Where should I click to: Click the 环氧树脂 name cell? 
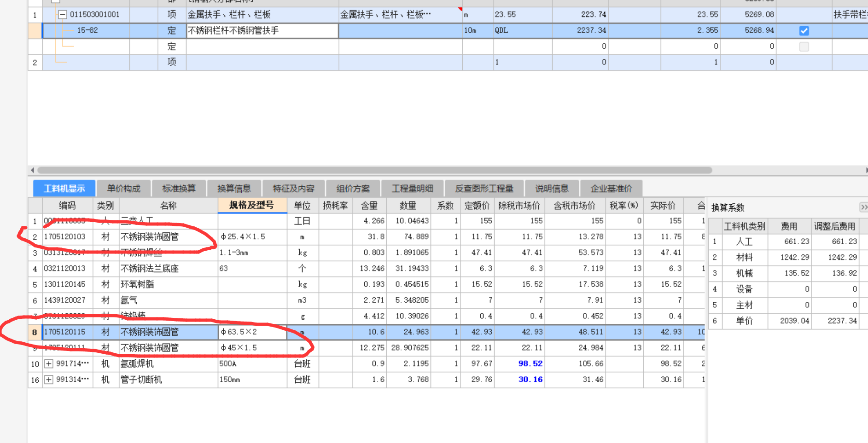168,284
